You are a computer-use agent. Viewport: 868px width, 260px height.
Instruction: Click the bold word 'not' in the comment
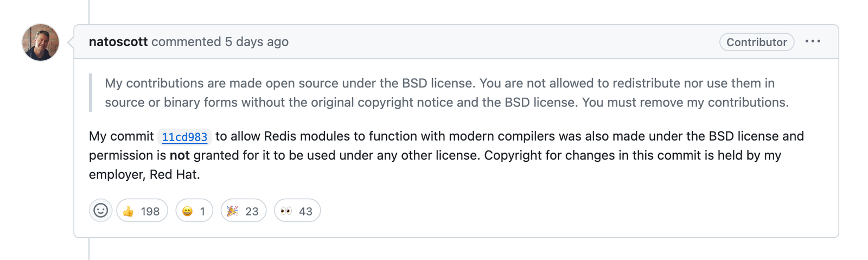tap(180, 155)
